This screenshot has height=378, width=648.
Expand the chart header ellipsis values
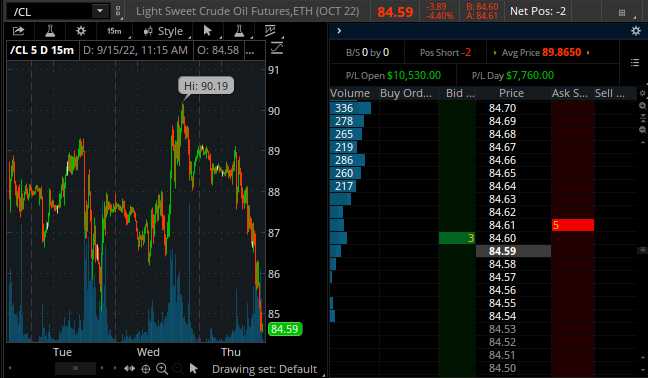250,51
